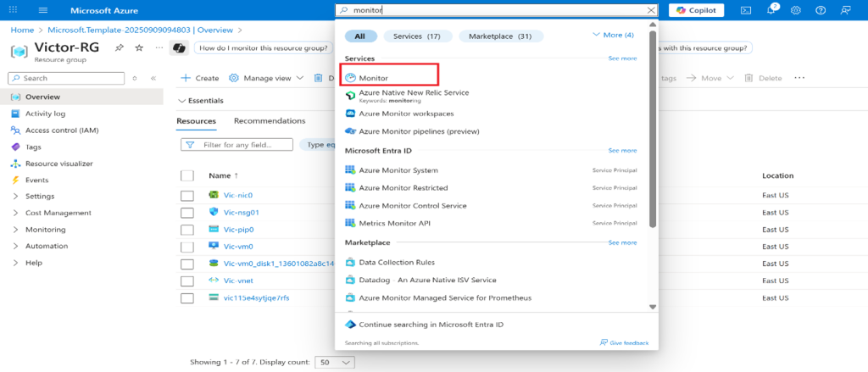The height and width of the screenshot is (372, 868).
Task: Open the feedback icon in header
Action: [x=845, y=10]
